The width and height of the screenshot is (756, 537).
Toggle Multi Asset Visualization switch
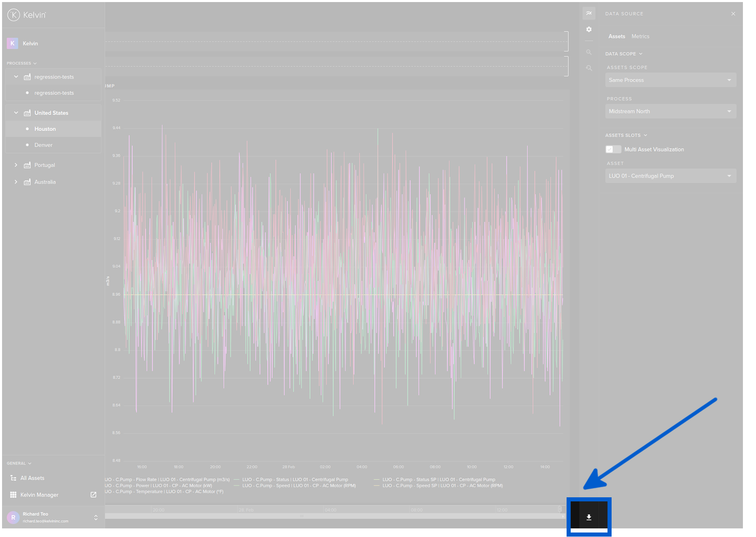click(613, 149)
